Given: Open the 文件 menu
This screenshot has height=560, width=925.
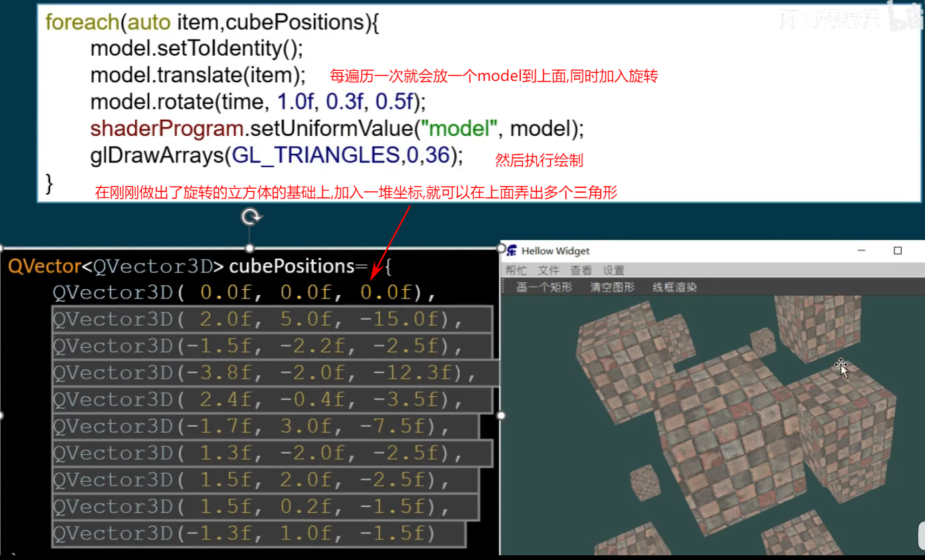Looking at the screenshot, I should tap(548, 270).
